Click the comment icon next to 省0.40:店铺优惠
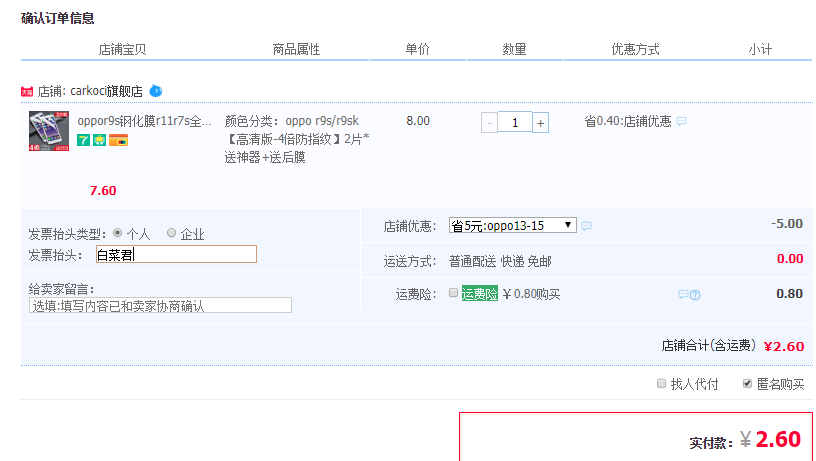816x461 pixels. (x=681, y=121)
